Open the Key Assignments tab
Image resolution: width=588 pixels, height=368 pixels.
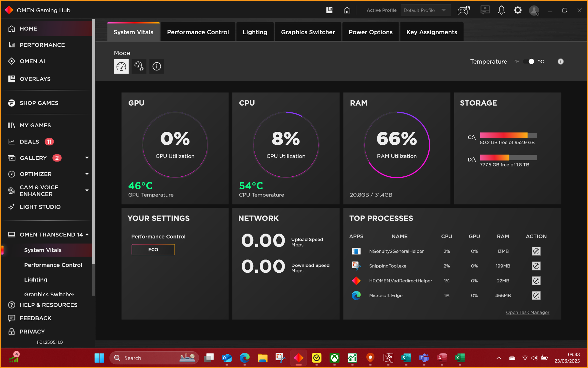point(431,32)
